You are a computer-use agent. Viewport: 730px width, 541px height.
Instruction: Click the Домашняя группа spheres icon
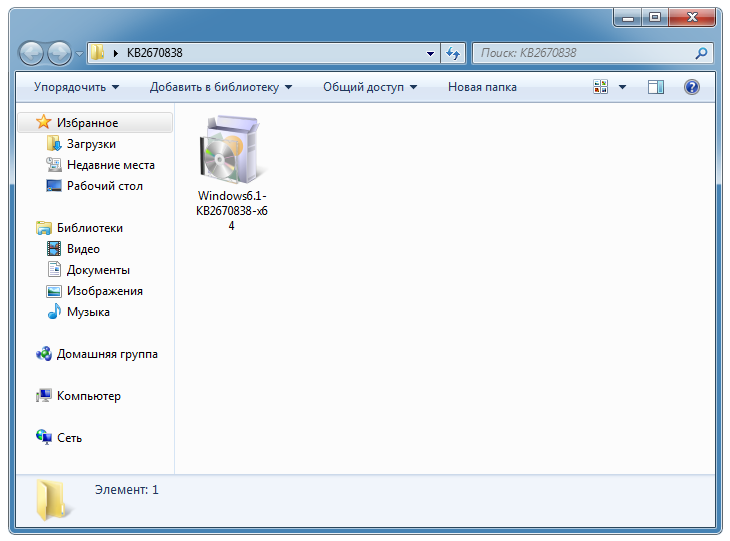pos(44,354)
